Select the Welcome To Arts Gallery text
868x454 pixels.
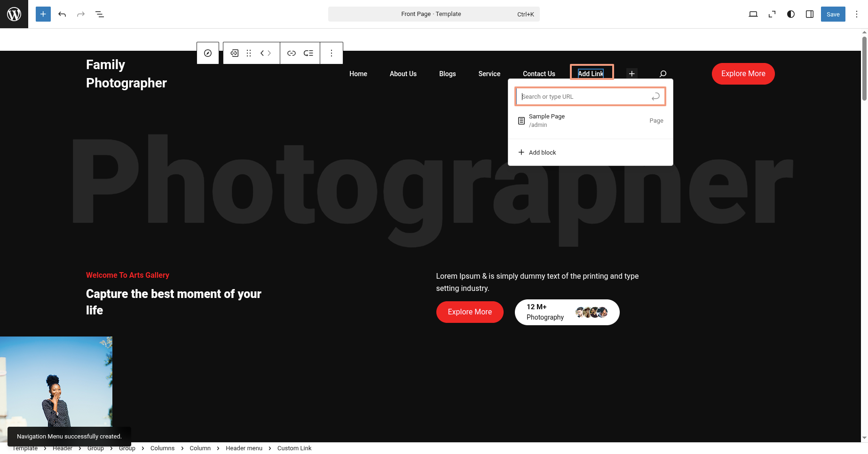(127, 275)
